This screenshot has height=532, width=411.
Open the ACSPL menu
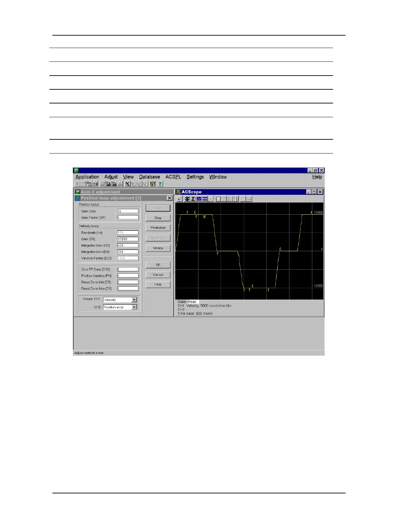(x=173, y=177)
